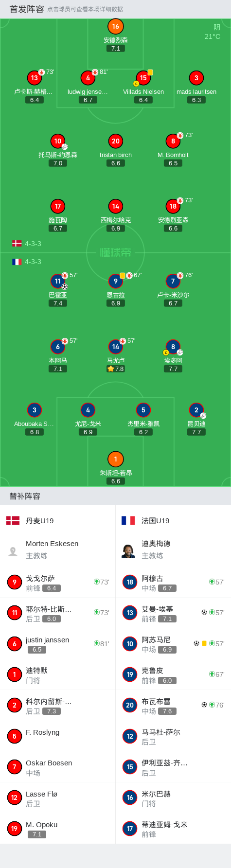
Task: Click the Denmark flag next to 4-3-3
Action: click(x=17, y=244)
